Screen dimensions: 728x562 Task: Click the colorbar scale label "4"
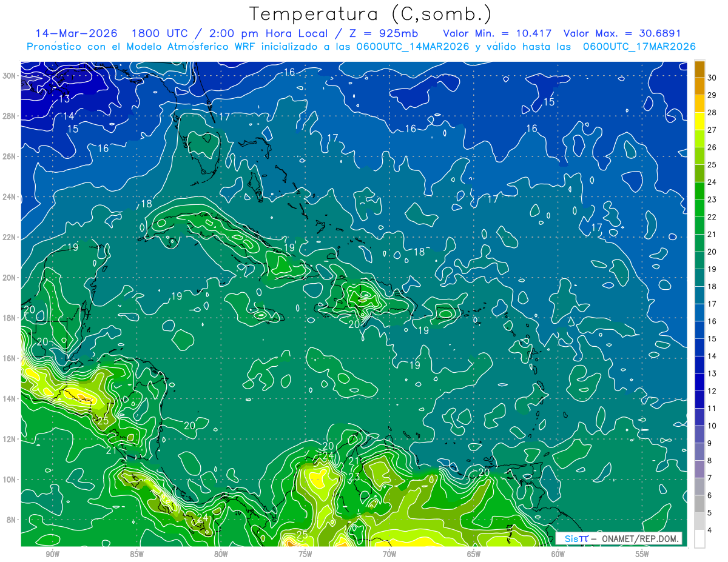click(x=710, y=530)
